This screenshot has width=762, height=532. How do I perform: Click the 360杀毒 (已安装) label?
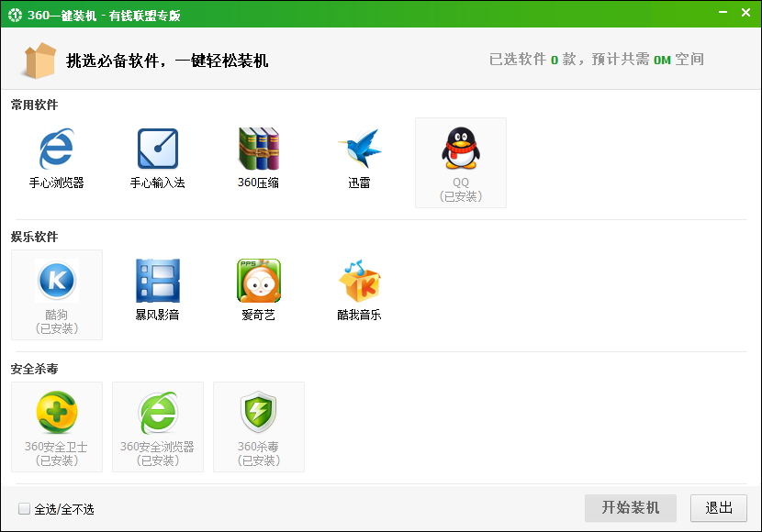259,454
